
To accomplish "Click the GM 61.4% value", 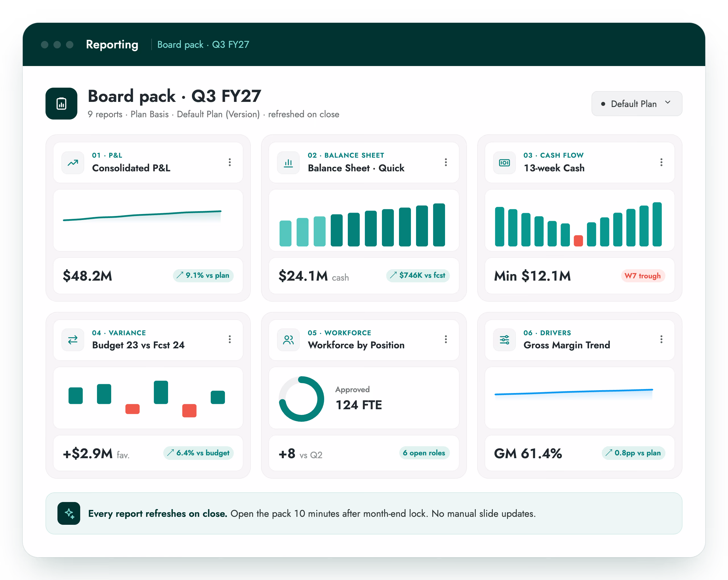I will (528, 453).
